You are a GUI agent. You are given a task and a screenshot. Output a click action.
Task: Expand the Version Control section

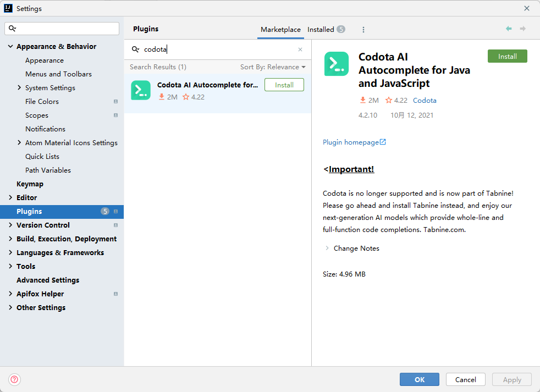click(x=10, y=225)
